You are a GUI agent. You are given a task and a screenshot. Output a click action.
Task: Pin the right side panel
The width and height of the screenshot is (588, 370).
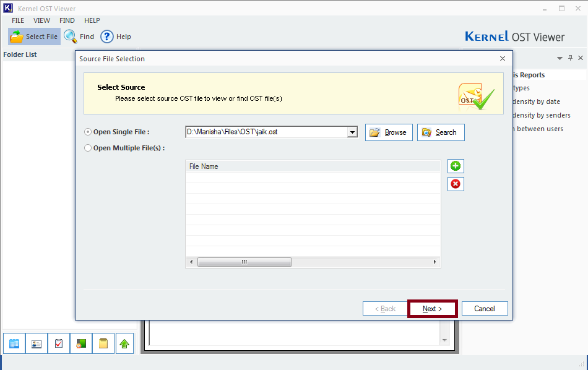click(x=570, y=58)
